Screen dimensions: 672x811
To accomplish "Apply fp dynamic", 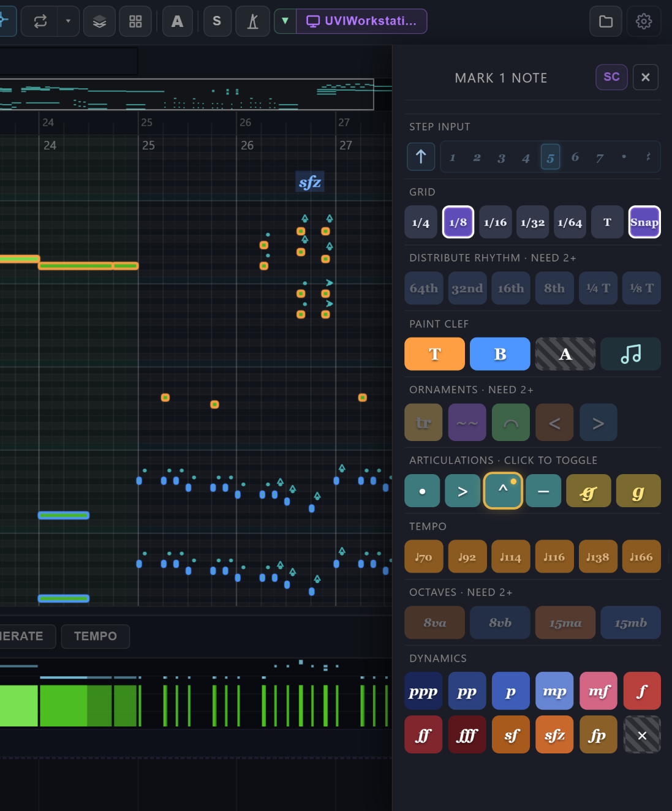I will click(598, 734).
